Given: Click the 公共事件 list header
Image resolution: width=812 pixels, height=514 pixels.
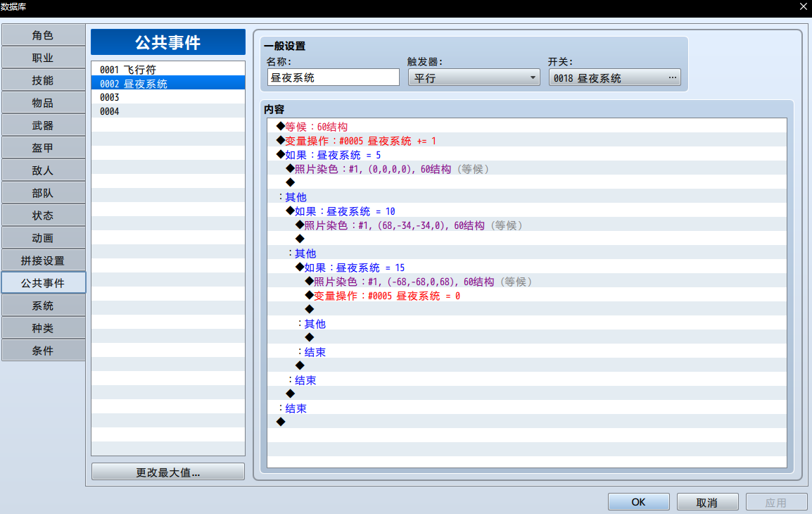Looking at the screenshot, I should [x=167, y=42].
